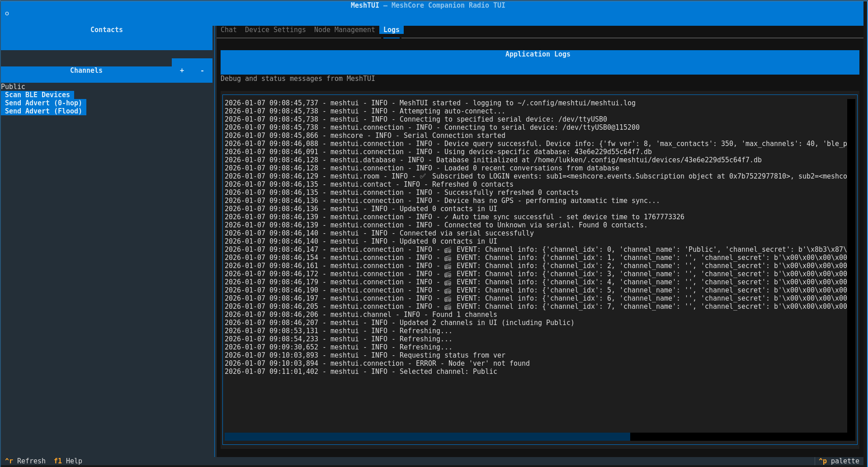Open the Device Settings tab
This screenshot has width=868, height=467.
pos(275,30)
